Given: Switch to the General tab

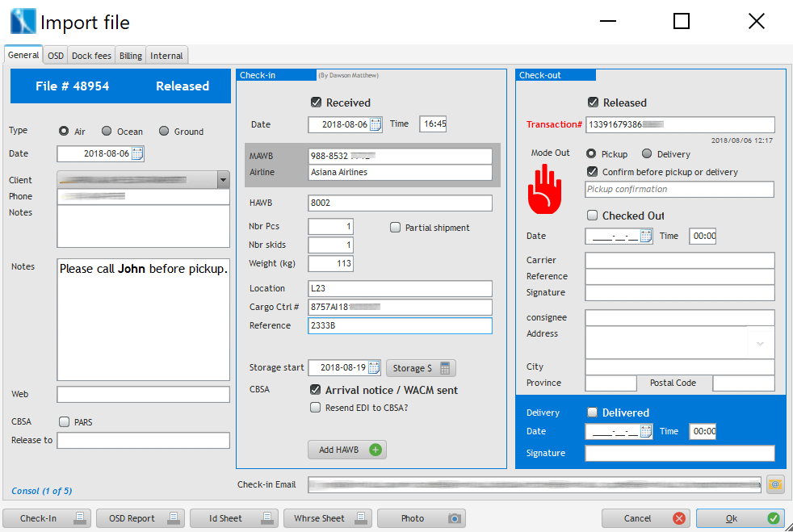Looking at the screenshot, I should point(23,55).
